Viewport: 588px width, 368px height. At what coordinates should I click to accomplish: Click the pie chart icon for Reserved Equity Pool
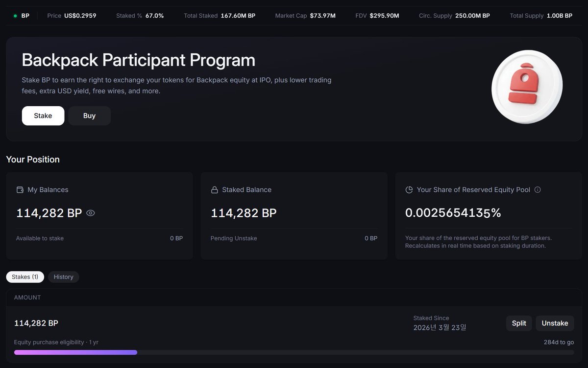[409, 190]
